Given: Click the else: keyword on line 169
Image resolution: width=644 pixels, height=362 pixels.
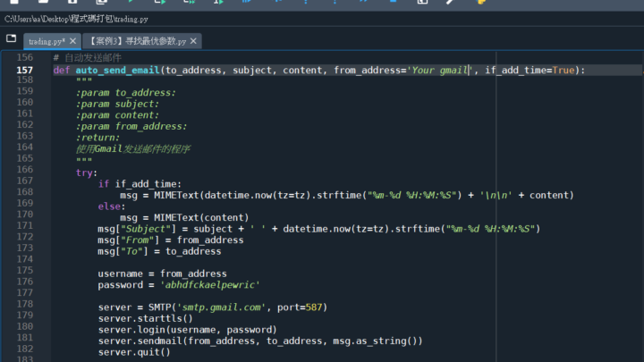Looking at the screenshot, I should (112, 206).
